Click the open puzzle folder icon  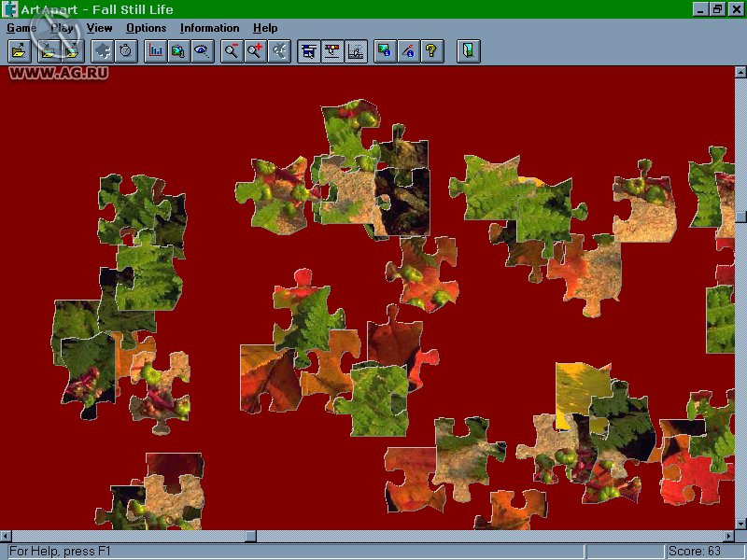[20, 51]
